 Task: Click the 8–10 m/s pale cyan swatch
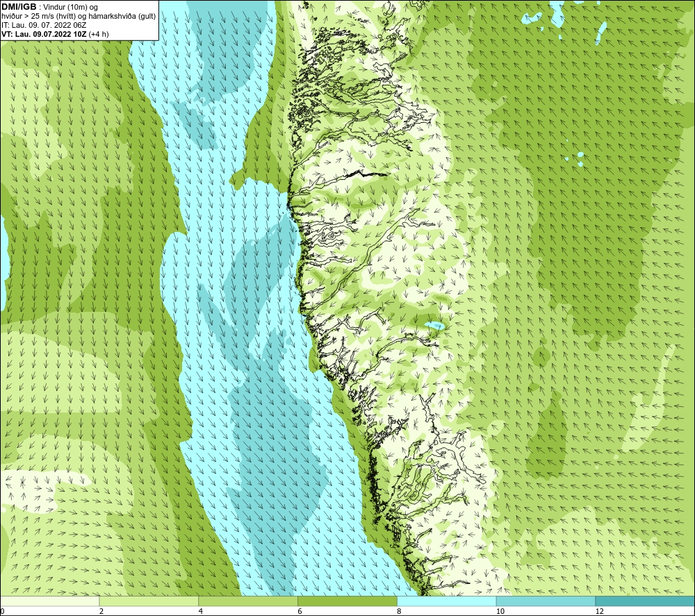(x=447, y=601)
